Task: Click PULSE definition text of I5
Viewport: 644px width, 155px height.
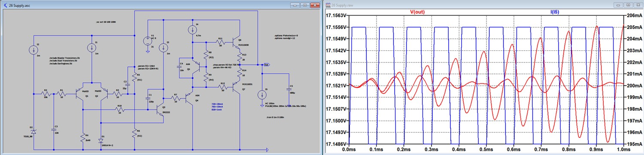Action: pos(286,106)
